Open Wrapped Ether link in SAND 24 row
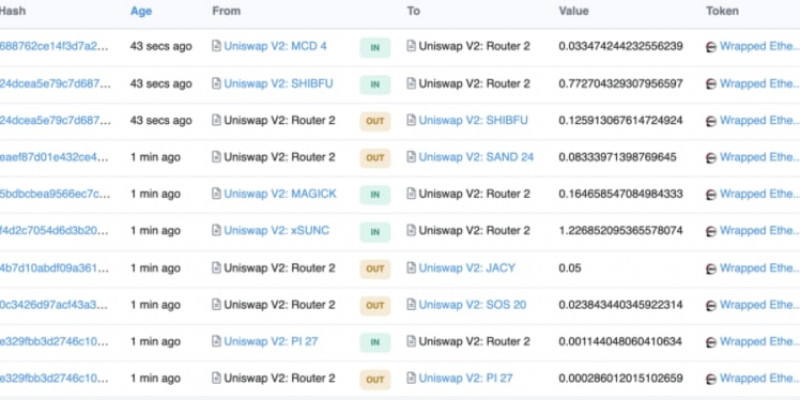Screen dimensions: 800x400 760,157
